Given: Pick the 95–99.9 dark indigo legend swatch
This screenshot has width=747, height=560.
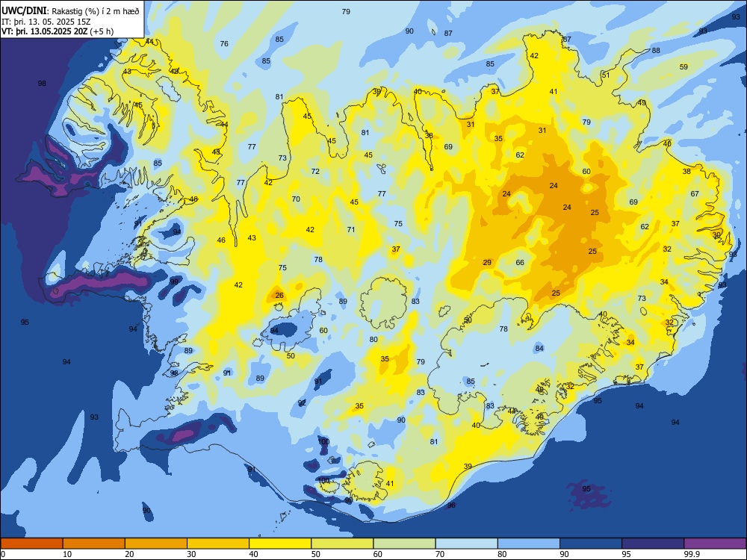Looking at the screenshot, I should [653, 544].
